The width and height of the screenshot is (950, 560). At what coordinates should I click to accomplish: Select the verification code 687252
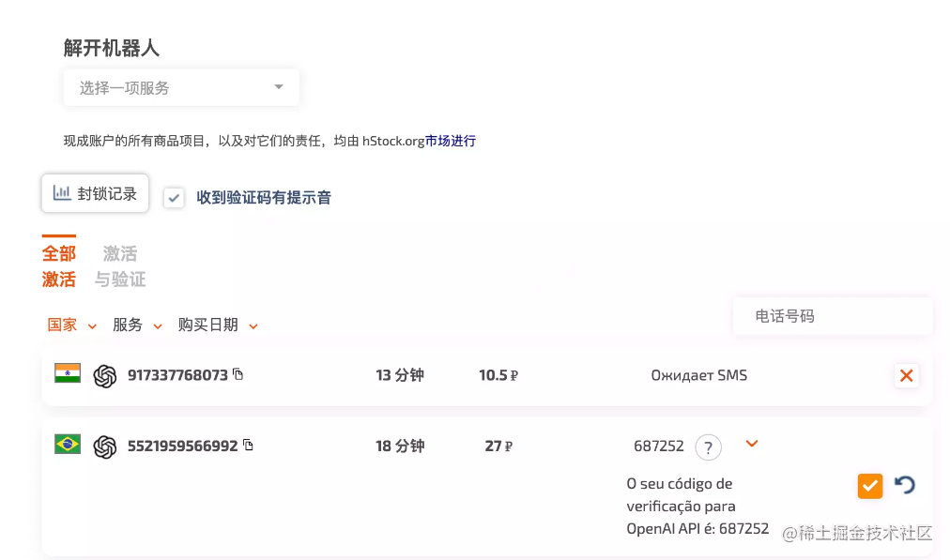(659, 446)
